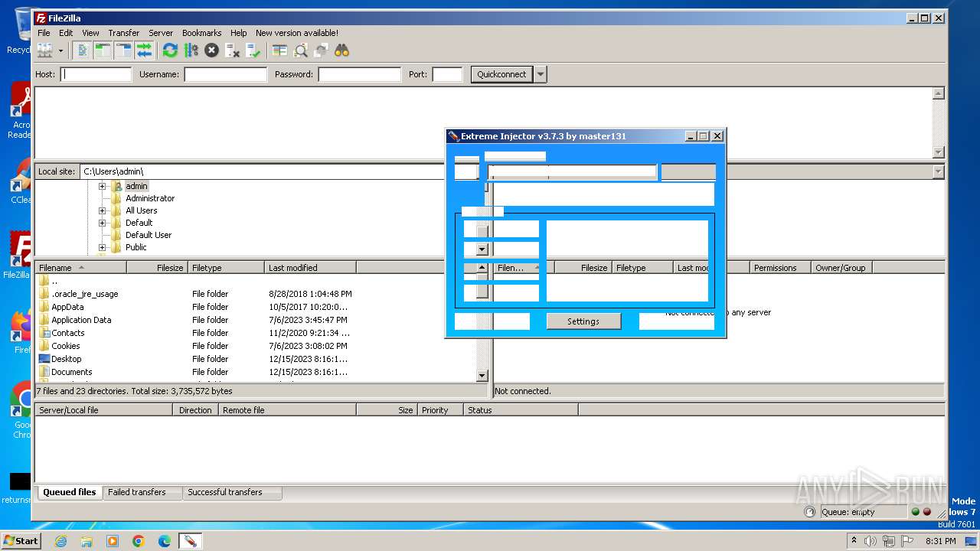
Task: Select the Cookies folder row
Action: 256,346
